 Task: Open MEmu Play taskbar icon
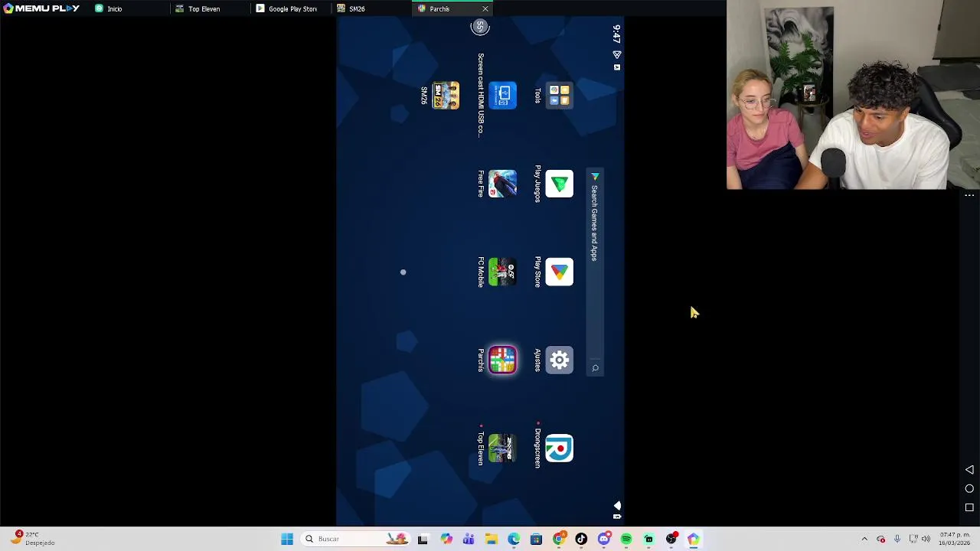click(x=694, y=539)
